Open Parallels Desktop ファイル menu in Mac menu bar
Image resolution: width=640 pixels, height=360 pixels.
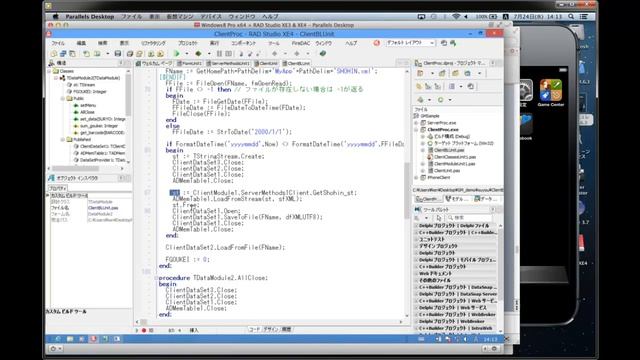click(x=131, y=17)
